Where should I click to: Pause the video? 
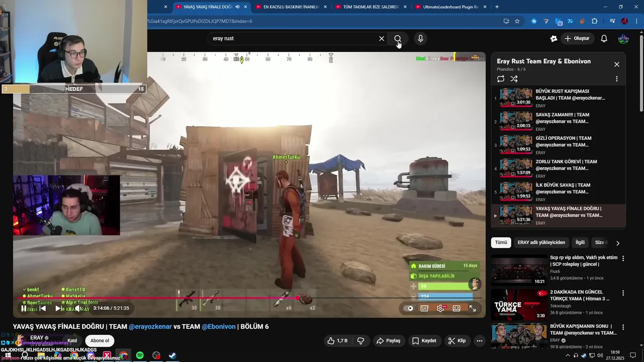coord(24,309)
